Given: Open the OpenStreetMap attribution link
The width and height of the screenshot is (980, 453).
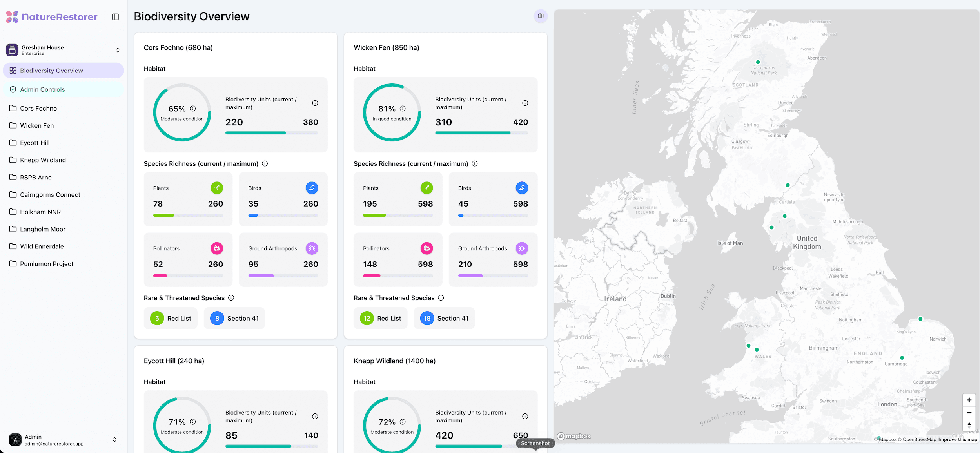Looking at the screenshot, I should coord(917,439).
